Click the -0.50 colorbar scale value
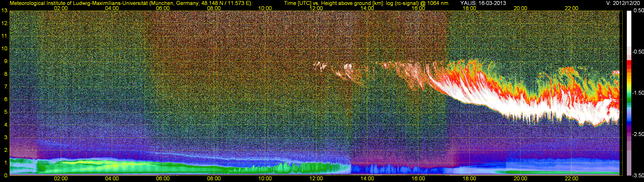 coord(638,52)
